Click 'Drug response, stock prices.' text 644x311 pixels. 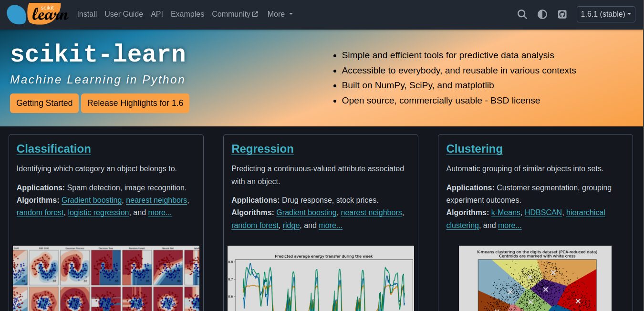(330, 200)
